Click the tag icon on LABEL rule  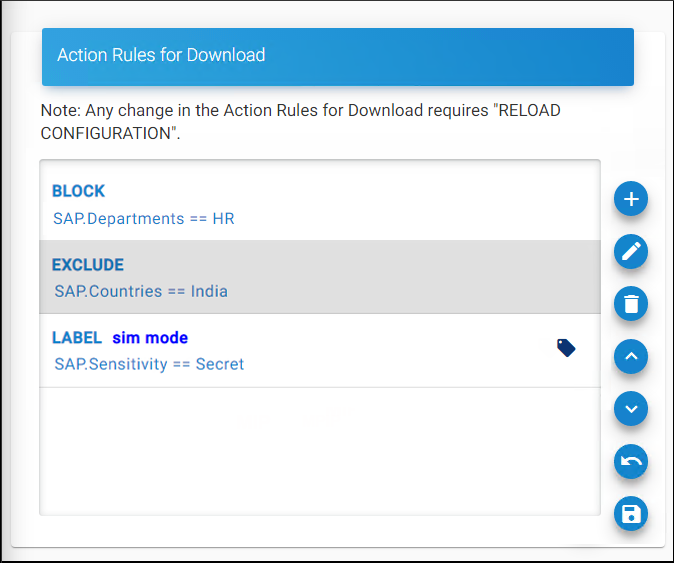566,348
